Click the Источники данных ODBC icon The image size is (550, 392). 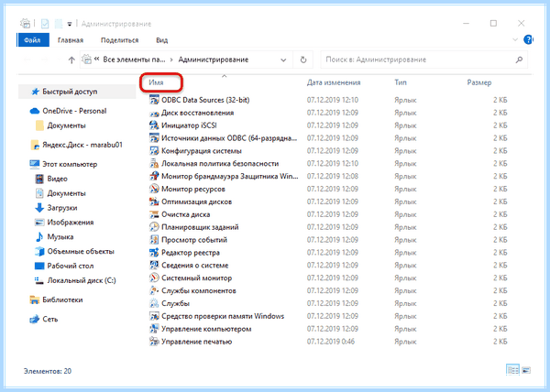click(154, 138)
